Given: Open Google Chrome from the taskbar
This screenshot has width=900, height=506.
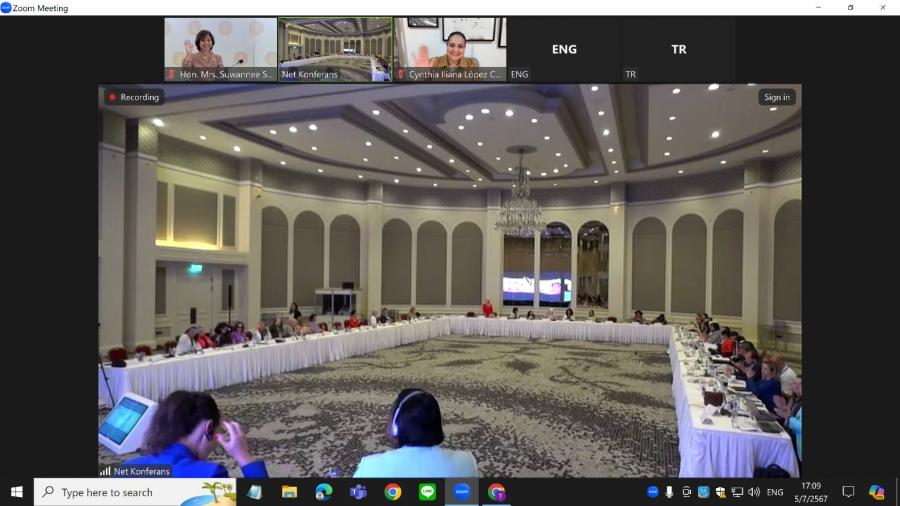Looking at the screenshot, I should (x=393, y=492).
